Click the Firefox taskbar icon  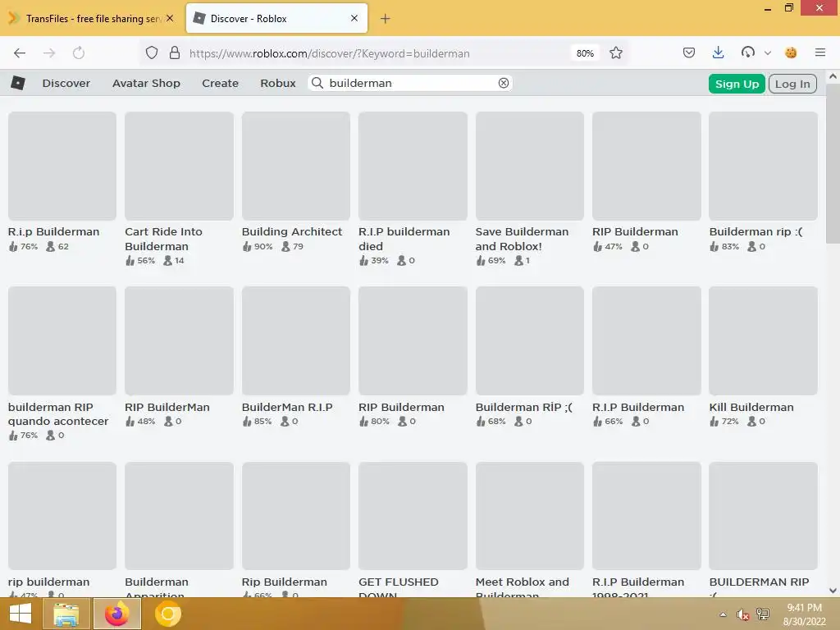pyautogui.click(x=116, y=614)
